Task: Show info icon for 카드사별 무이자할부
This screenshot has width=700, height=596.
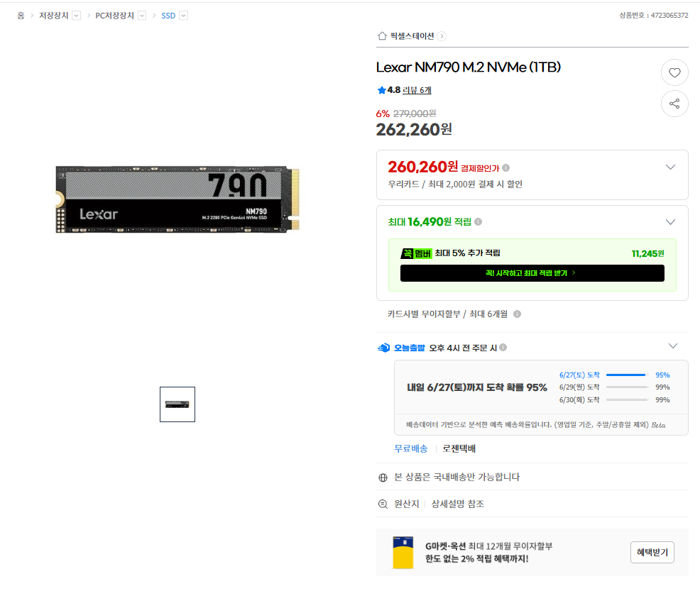Action: (517, 314)
